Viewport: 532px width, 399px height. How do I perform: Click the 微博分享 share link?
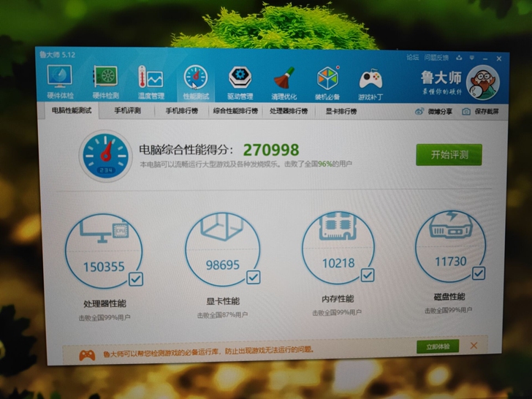pos(440,111)
